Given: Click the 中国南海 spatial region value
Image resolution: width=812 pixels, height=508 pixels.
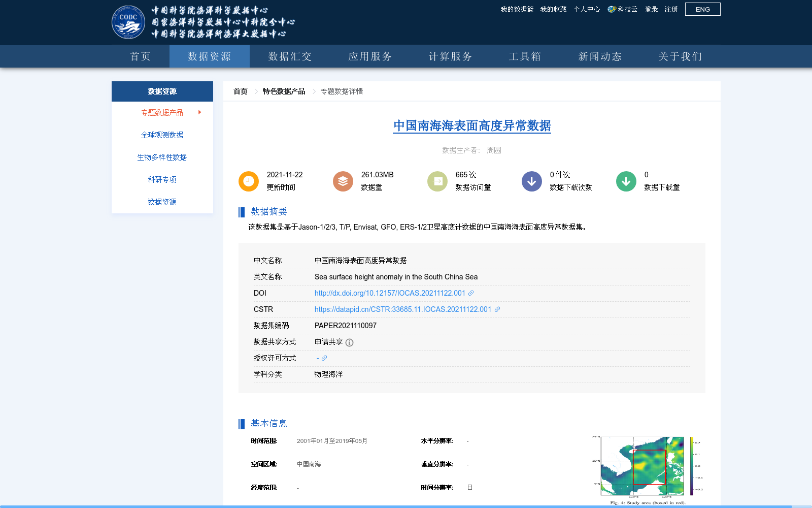Looking at the screenshot, I should pos(309,464).
